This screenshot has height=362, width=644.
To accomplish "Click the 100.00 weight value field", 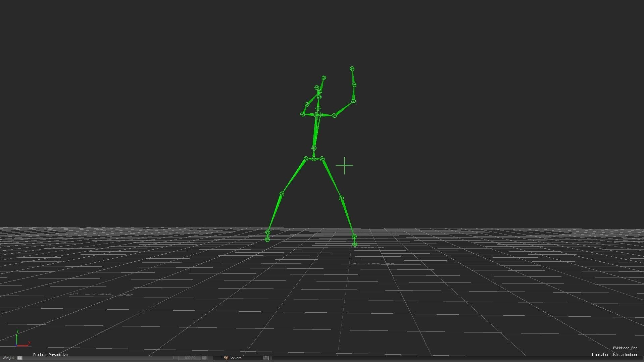I will point(190,358).
